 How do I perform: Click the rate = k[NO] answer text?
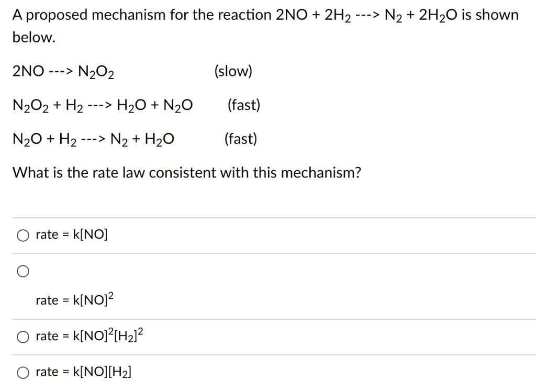coord(71,234)
